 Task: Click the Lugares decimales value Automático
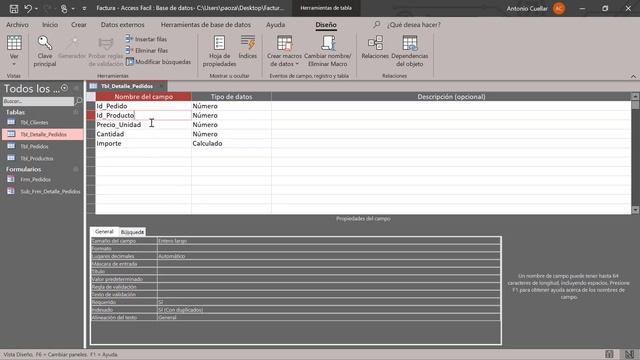pos(329,256)
